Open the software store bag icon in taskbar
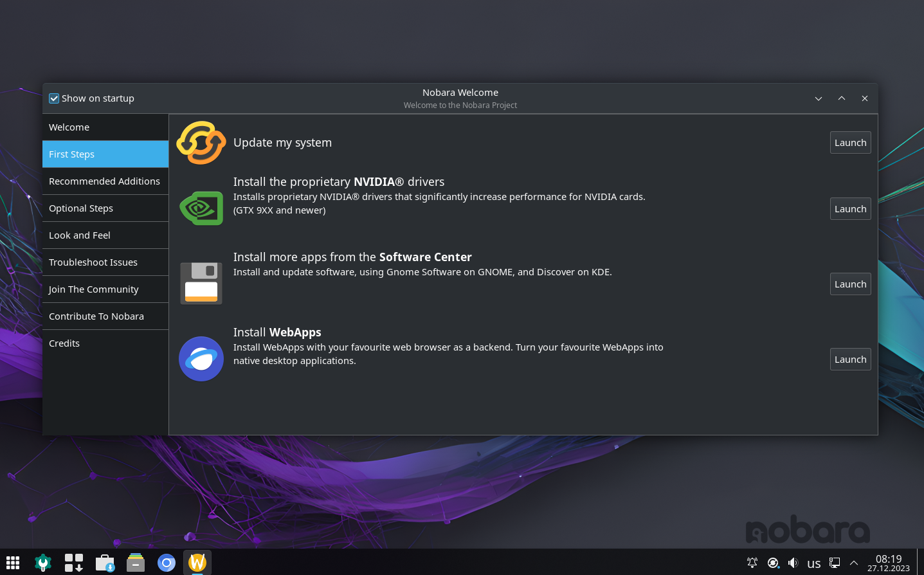 pos(105,563)
